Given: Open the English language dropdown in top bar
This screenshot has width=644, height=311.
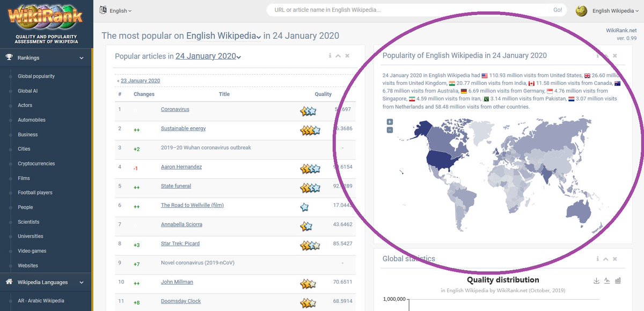Looking at the screenshot, I should 120,11.
